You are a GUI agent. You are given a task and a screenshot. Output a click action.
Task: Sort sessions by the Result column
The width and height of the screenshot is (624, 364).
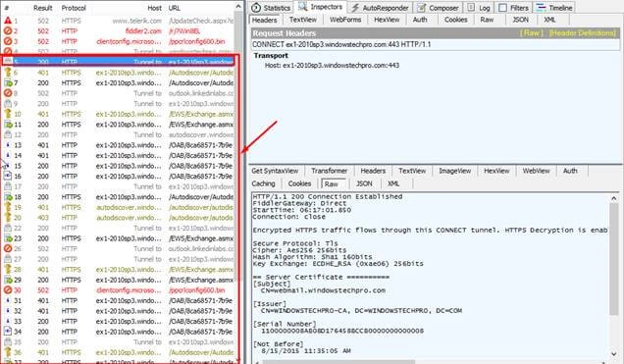click(x=42, y=8)
